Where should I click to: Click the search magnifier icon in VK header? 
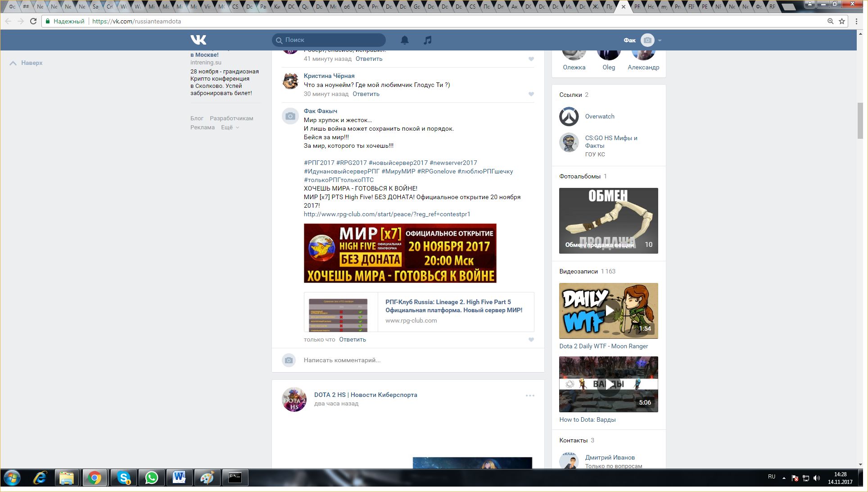tap(279, 40)
